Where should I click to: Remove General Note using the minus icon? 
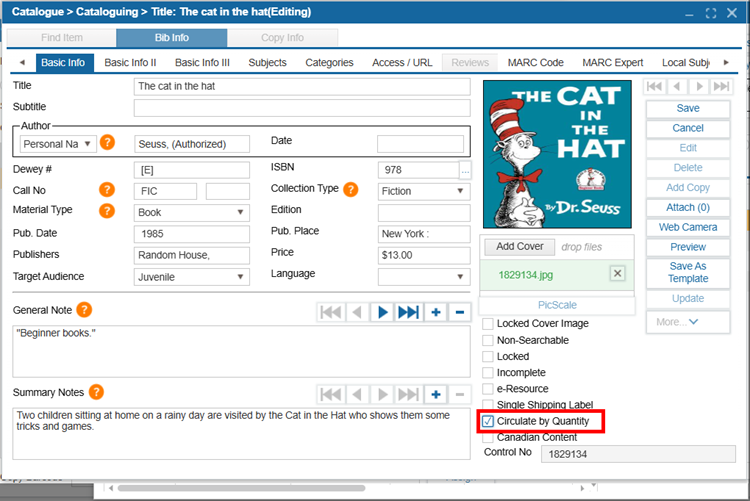[x=460, y=312]
